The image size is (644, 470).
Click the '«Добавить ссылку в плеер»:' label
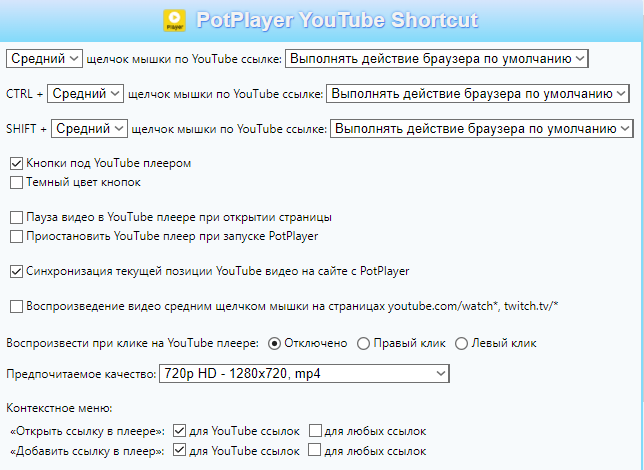click(x=87, y=451)
